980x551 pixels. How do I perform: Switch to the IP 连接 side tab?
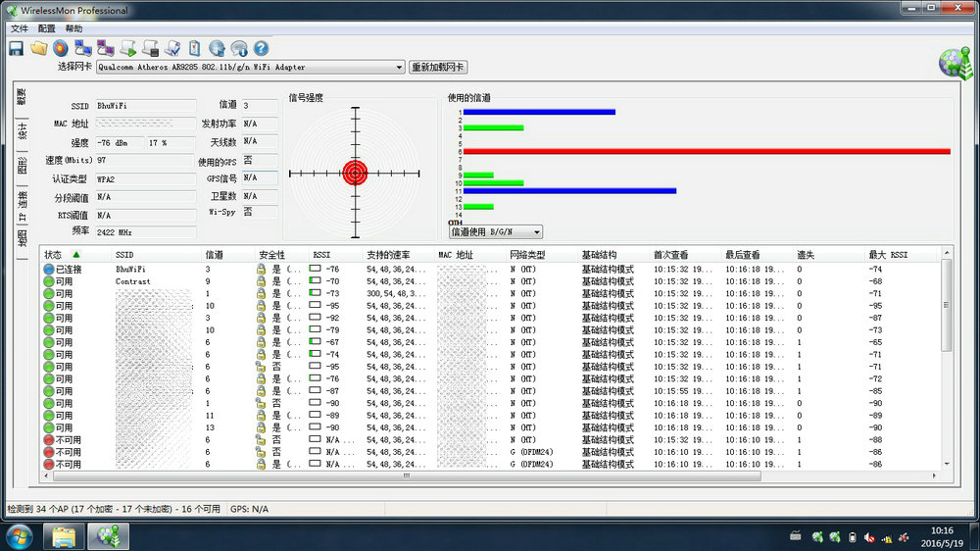[x=22, y=205]
